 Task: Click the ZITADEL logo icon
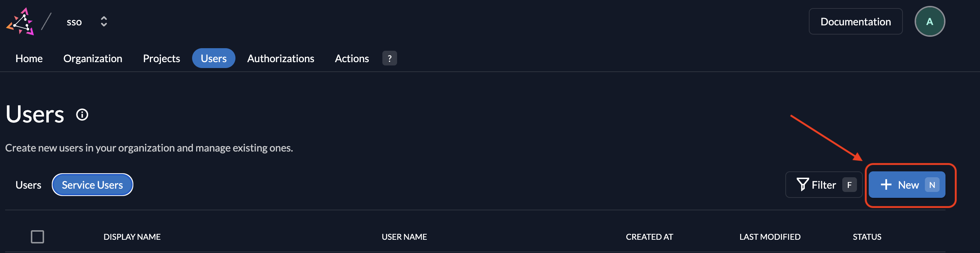[x=21, y=22]
